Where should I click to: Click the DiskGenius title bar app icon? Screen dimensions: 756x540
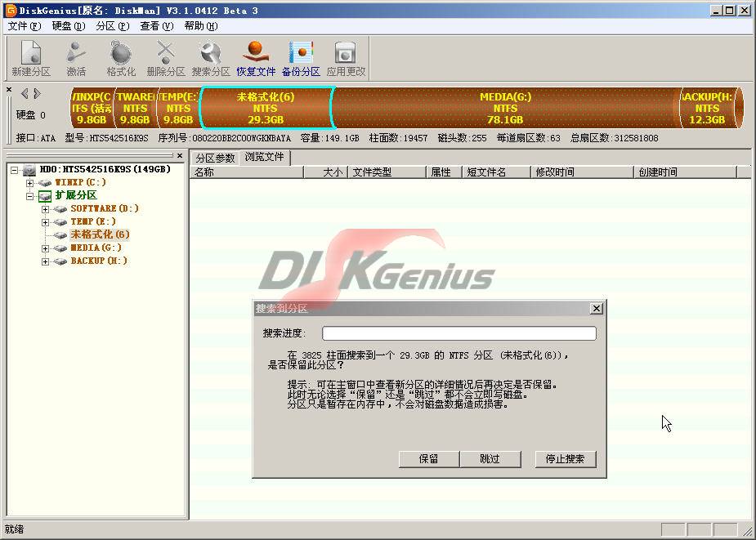pyautogui.click(x=10, y=10)
